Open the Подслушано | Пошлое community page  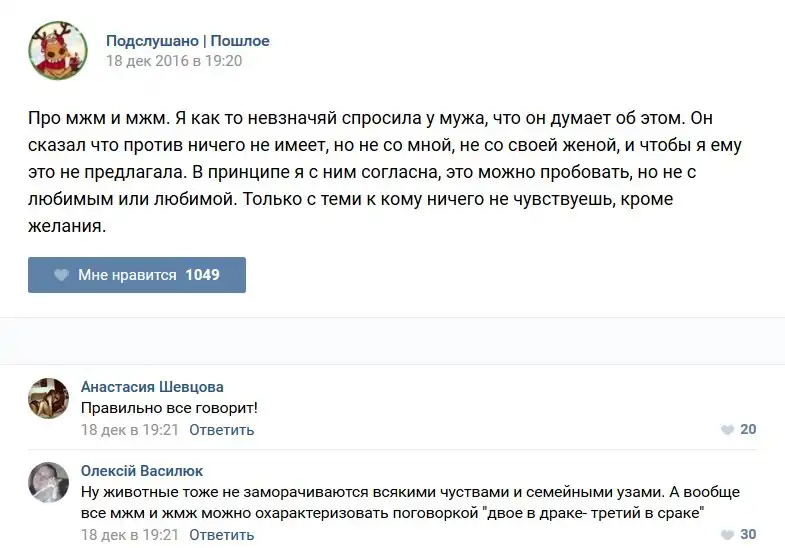[188, 41]
